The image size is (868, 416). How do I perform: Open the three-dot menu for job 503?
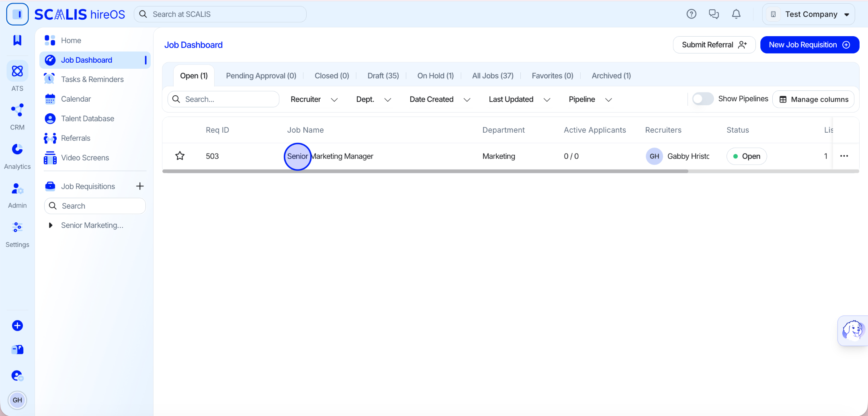(x=844, y=156)
